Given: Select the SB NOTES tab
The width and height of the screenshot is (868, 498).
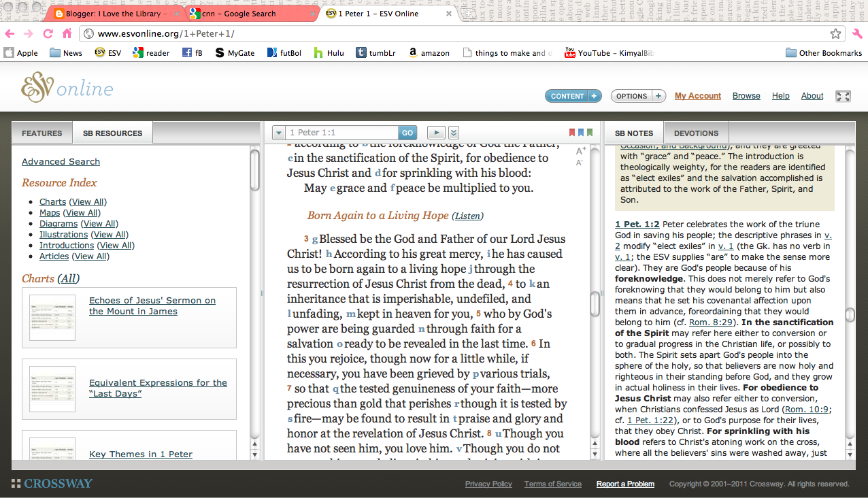Looking at the screenshot, I should 634,133.
